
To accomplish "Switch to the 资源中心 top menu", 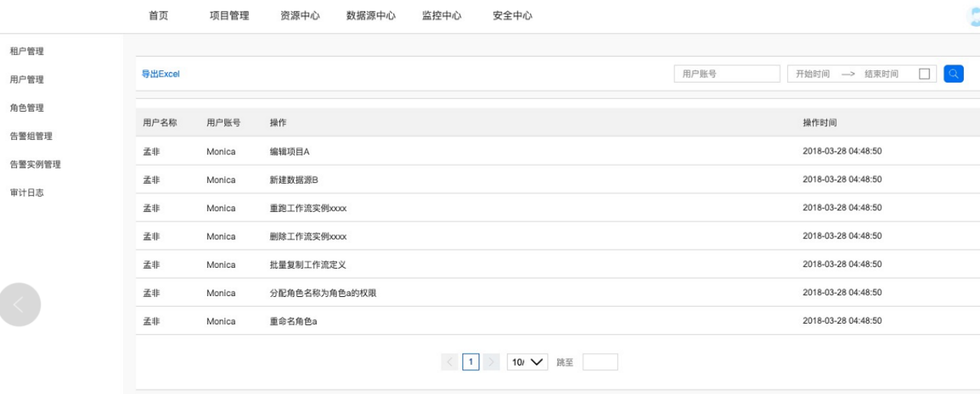I will (300, 15).
